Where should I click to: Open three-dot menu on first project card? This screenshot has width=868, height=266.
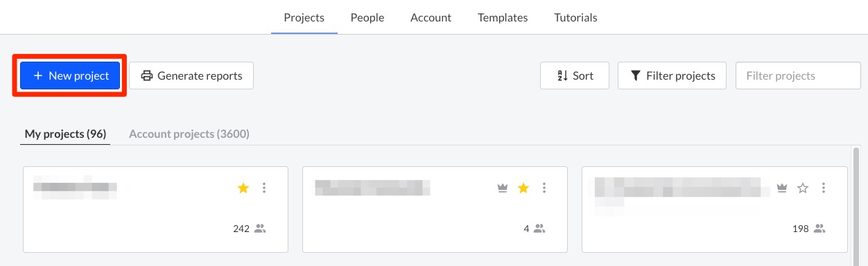click(264, 188)
